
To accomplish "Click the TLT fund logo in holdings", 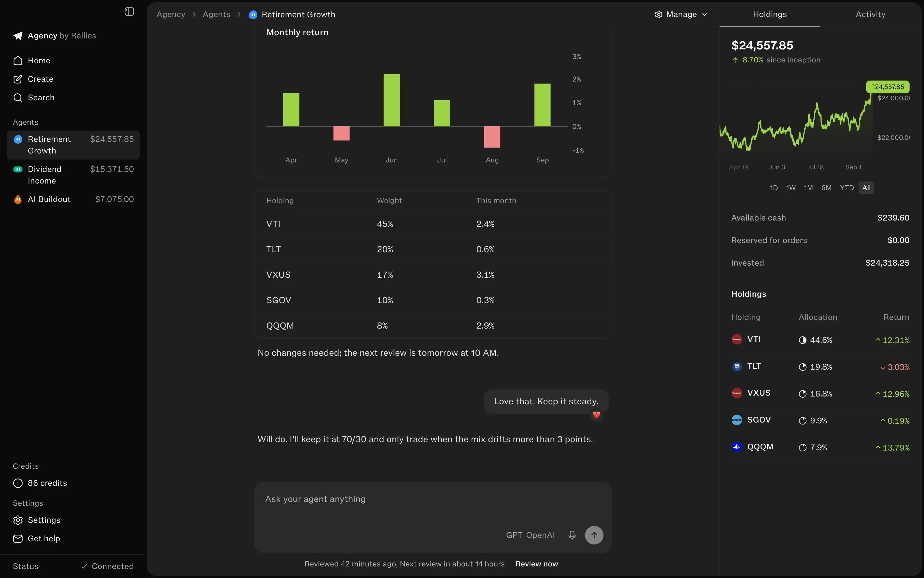I will coord(737,366).
